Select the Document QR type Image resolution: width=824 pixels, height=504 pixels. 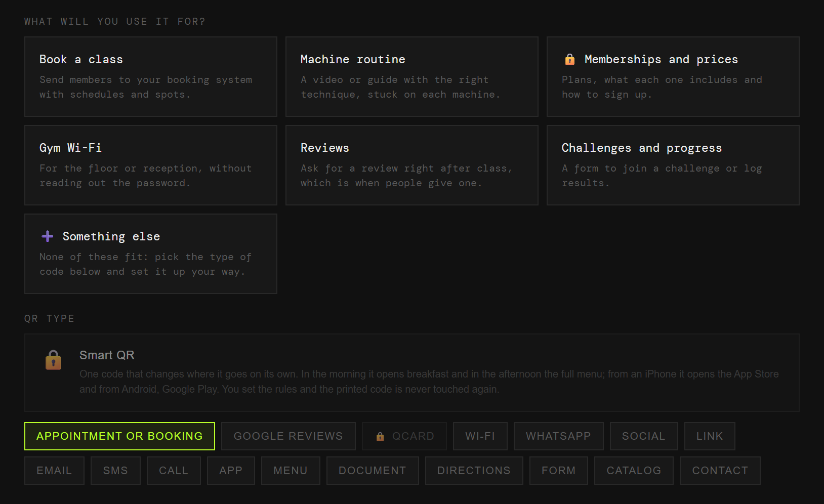(373, 471)
